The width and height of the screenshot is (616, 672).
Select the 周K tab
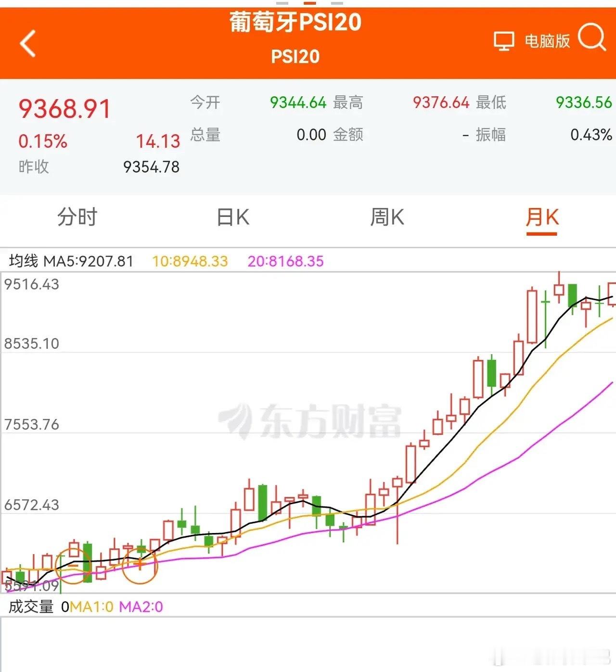click(387, 217)
